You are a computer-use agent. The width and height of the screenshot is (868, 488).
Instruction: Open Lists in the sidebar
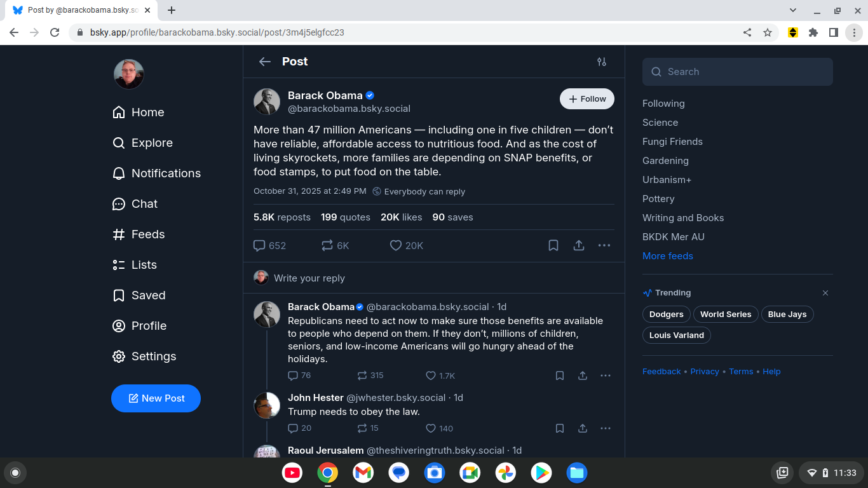click(x=134, y=265)
